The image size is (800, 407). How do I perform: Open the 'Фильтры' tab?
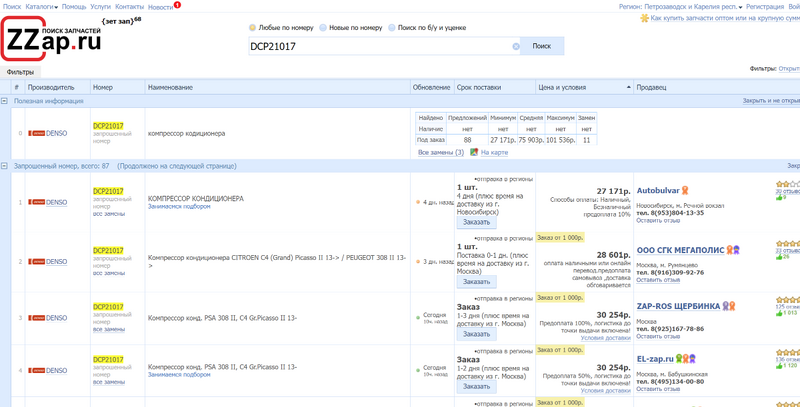point(19,72)
